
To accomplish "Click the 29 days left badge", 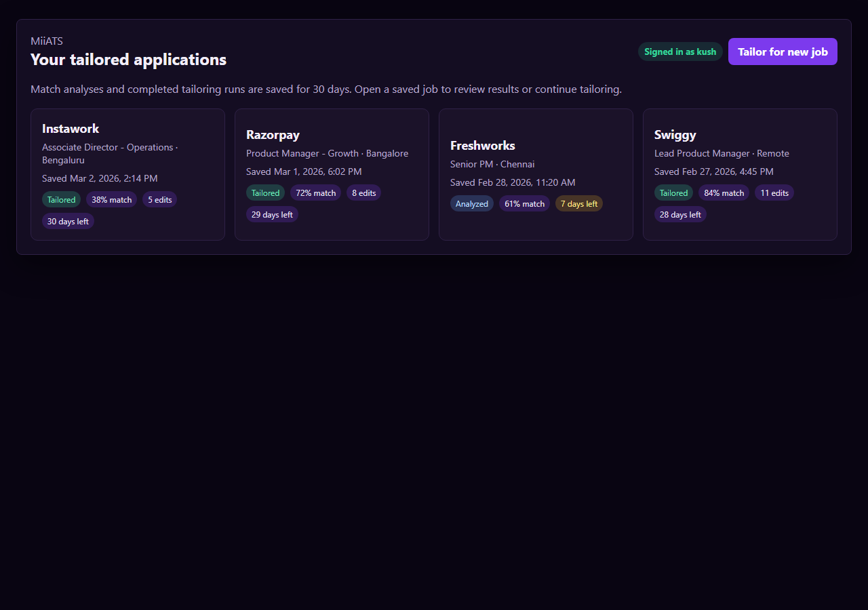I will tap(272, 214).
